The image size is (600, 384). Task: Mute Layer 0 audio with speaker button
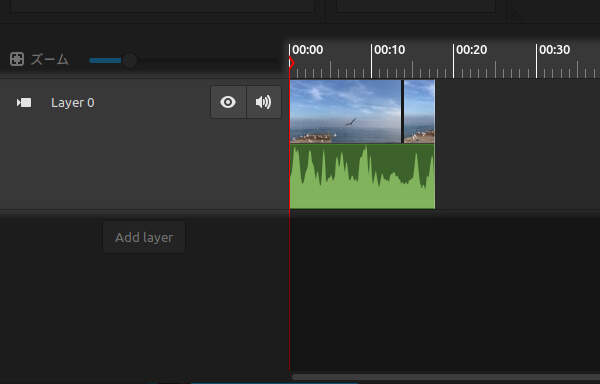(264, 102)
